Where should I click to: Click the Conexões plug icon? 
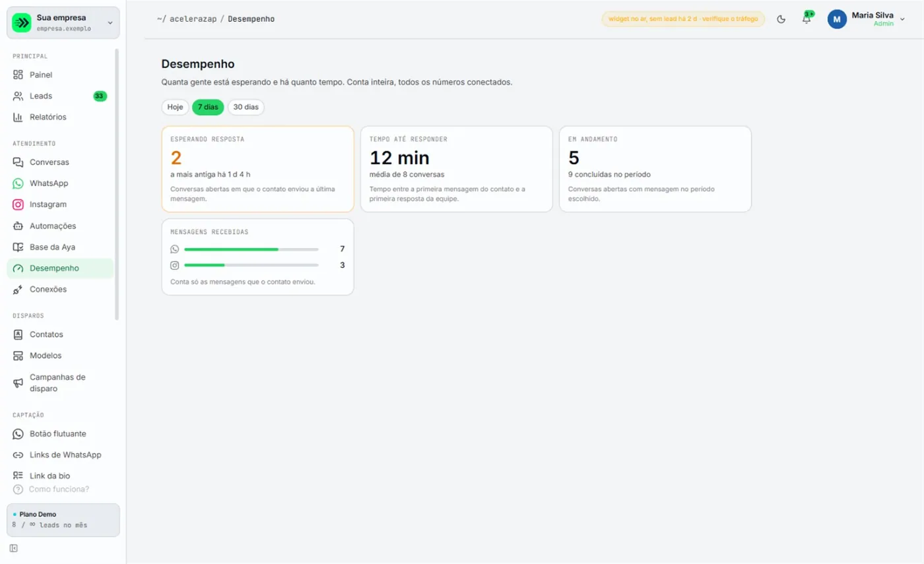coord(18,289)
